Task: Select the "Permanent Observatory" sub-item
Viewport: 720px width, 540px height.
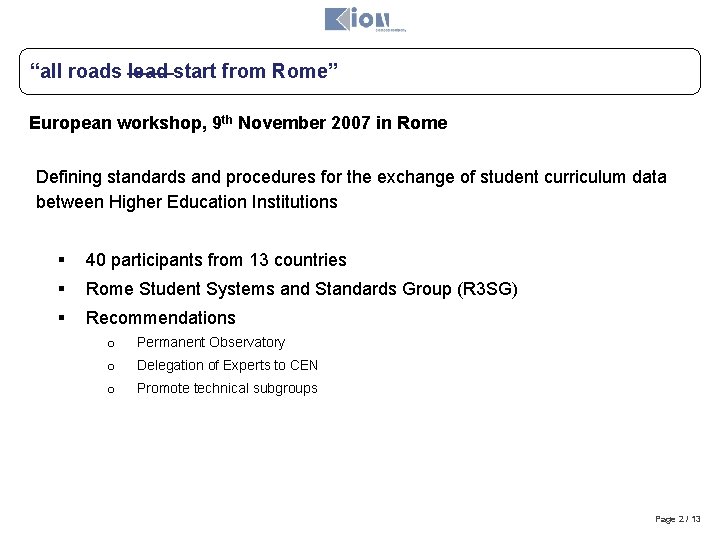Action: [211, 342]
